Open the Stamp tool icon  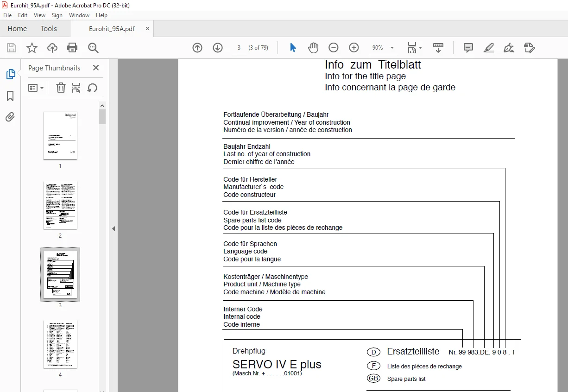coord(530,48)
